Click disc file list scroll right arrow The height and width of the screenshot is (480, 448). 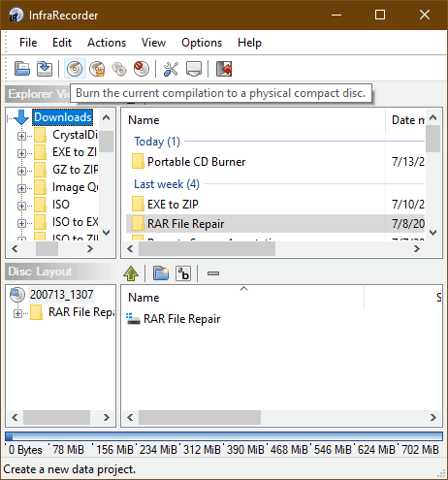coord(433,417)
